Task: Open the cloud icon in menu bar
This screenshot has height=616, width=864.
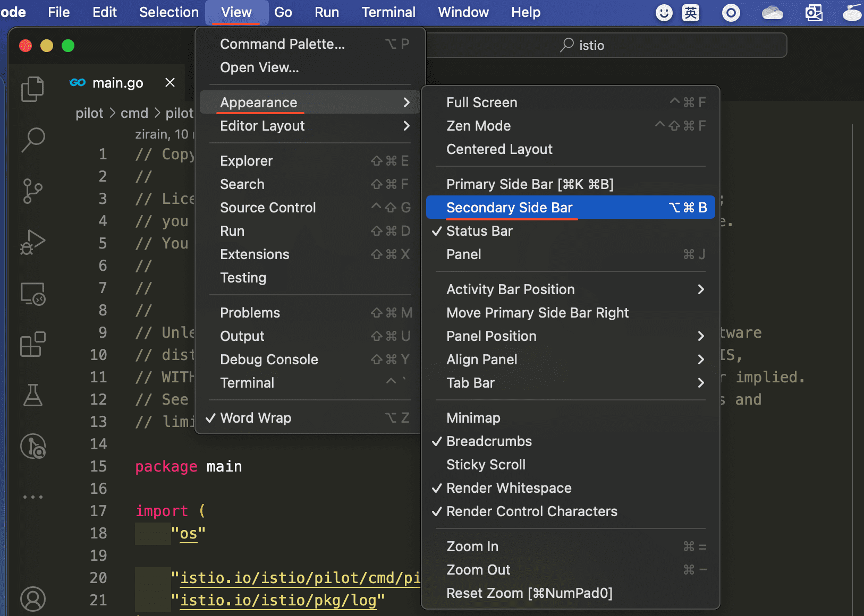Action: pos(772,12)
